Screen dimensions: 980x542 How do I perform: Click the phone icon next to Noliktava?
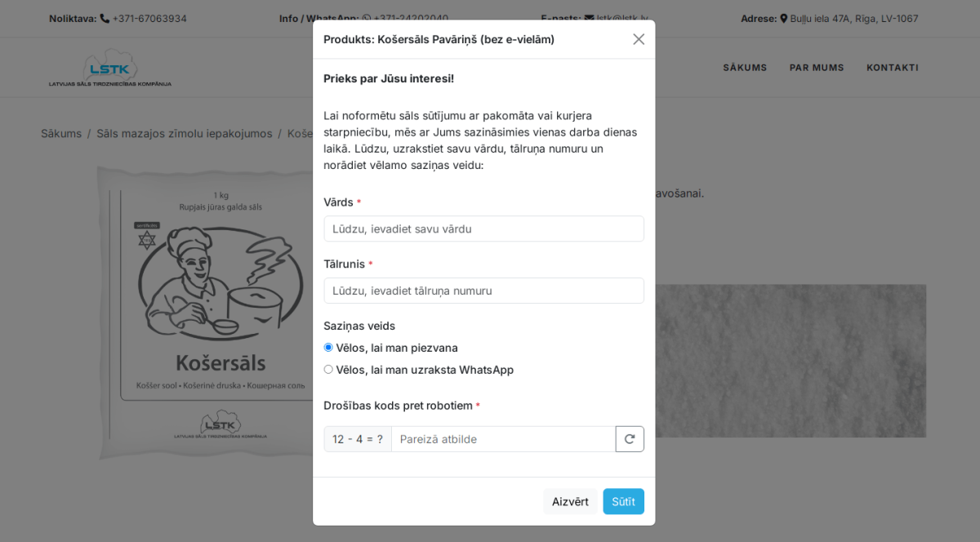coord(105,19)
